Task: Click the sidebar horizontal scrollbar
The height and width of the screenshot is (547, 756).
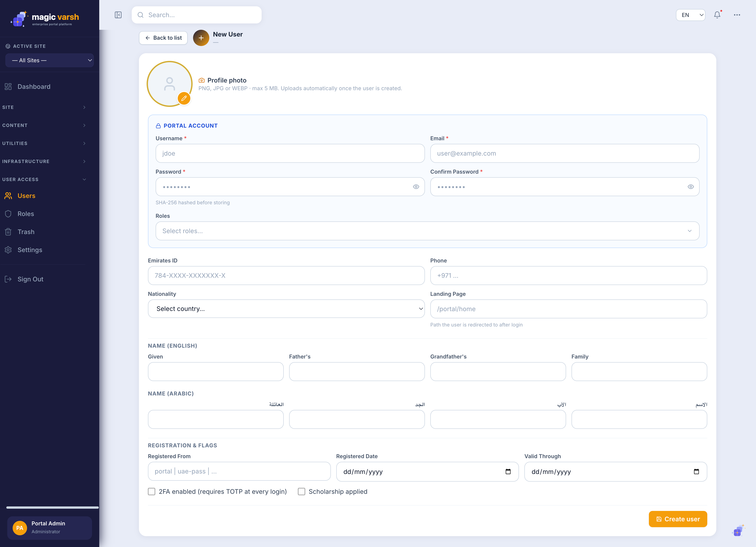Action: 52,508
